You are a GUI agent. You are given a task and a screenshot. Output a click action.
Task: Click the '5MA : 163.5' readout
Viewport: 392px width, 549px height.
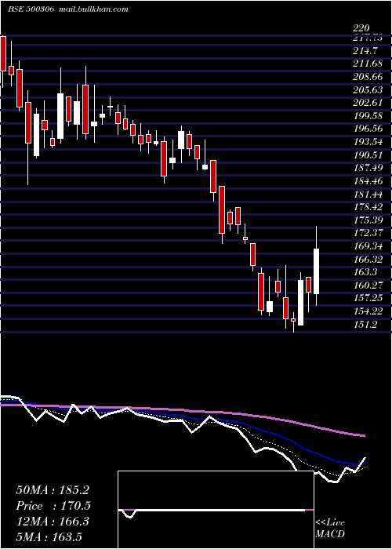pyautogui.click(x=50, y=537)
